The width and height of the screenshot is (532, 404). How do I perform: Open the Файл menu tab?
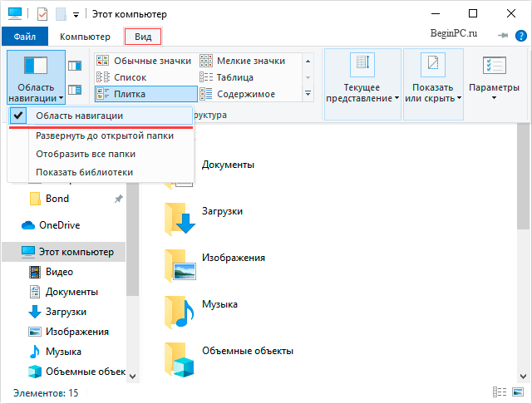[25, 37]
